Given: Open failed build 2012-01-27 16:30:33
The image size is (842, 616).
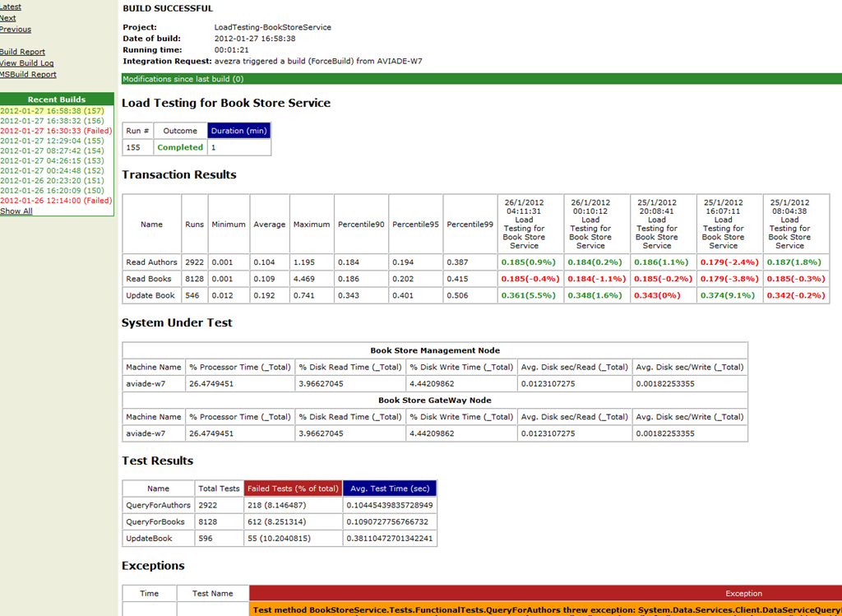Looking at the screenshot, I should 56,131.
